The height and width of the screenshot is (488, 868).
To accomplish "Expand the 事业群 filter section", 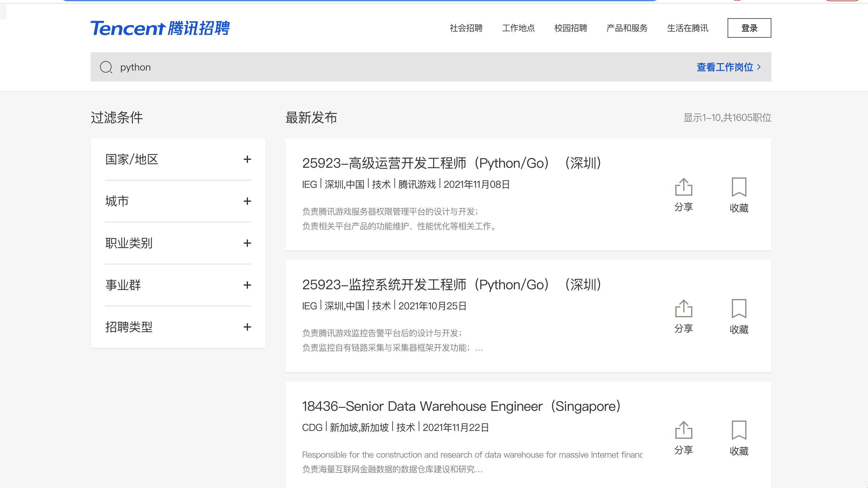I will 247,285.
